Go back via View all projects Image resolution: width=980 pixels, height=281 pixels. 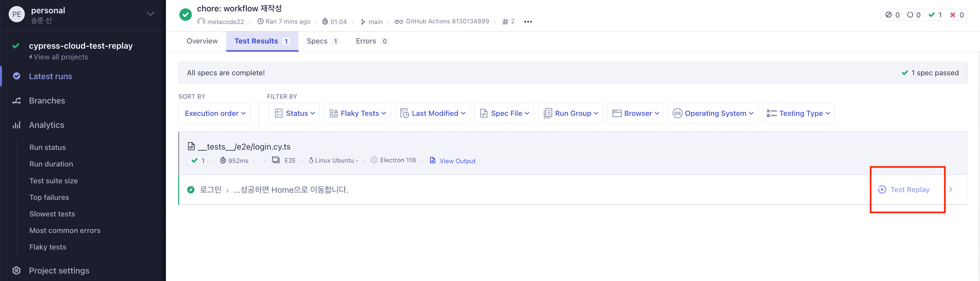click(x=59, y=57)
